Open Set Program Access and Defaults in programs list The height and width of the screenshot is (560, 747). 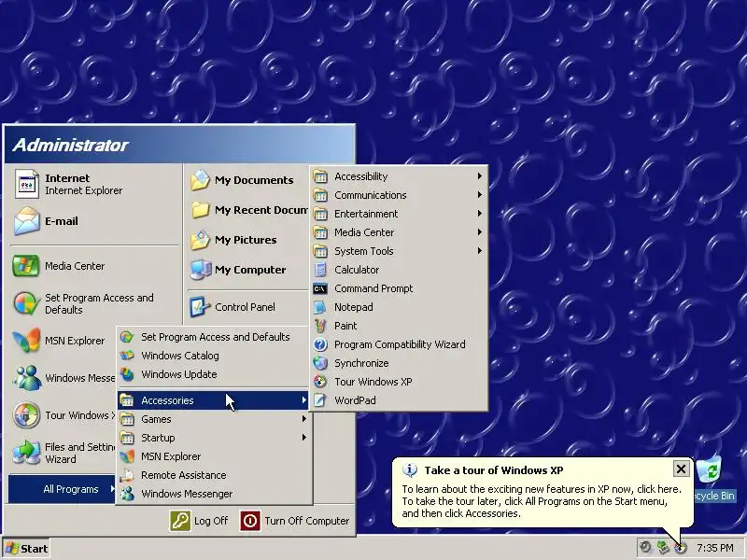pos(214,337)
